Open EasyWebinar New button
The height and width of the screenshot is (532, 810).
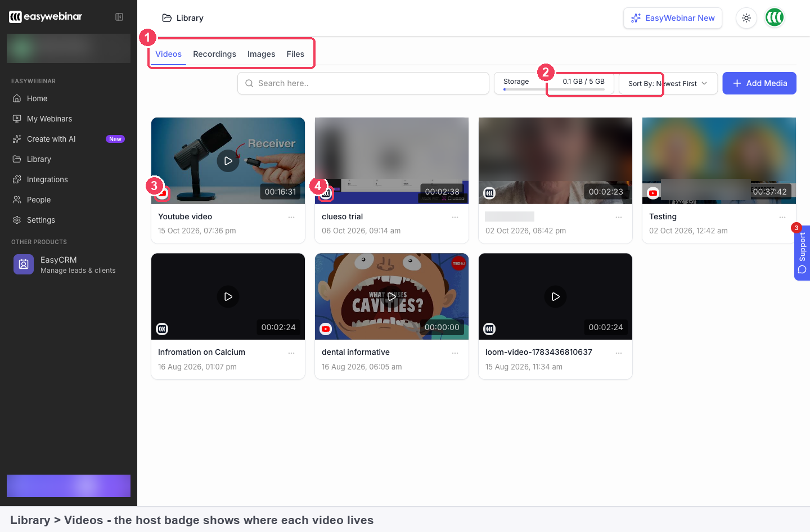(673, 18)
